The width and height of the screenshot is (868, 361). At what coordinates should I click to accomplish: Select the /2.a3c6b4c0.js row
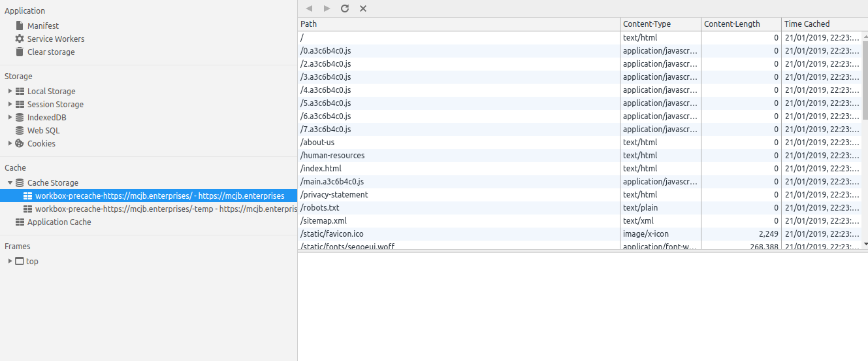(580, 63)
